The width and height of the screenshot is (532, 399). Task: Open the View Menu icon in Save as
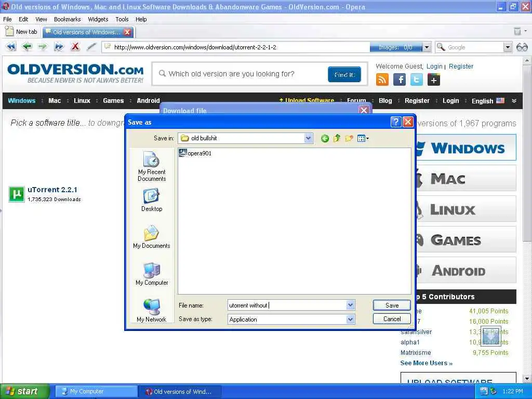(363, 138)
